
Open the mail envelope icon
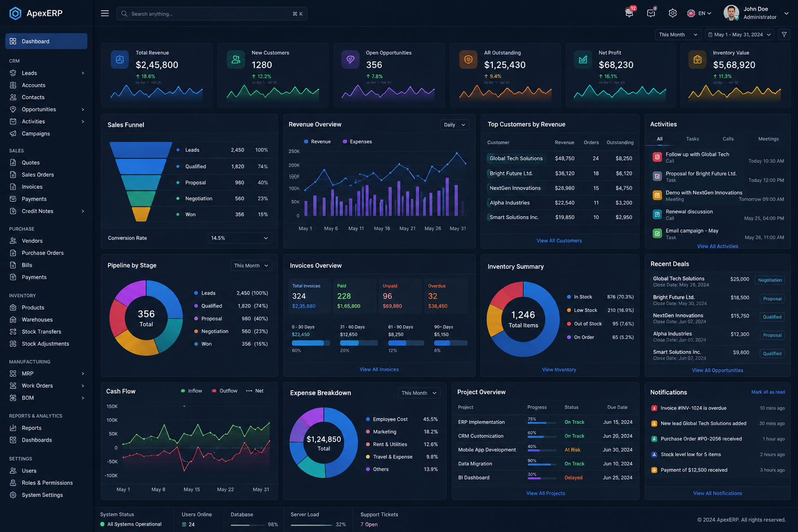(x=651, y=14)
